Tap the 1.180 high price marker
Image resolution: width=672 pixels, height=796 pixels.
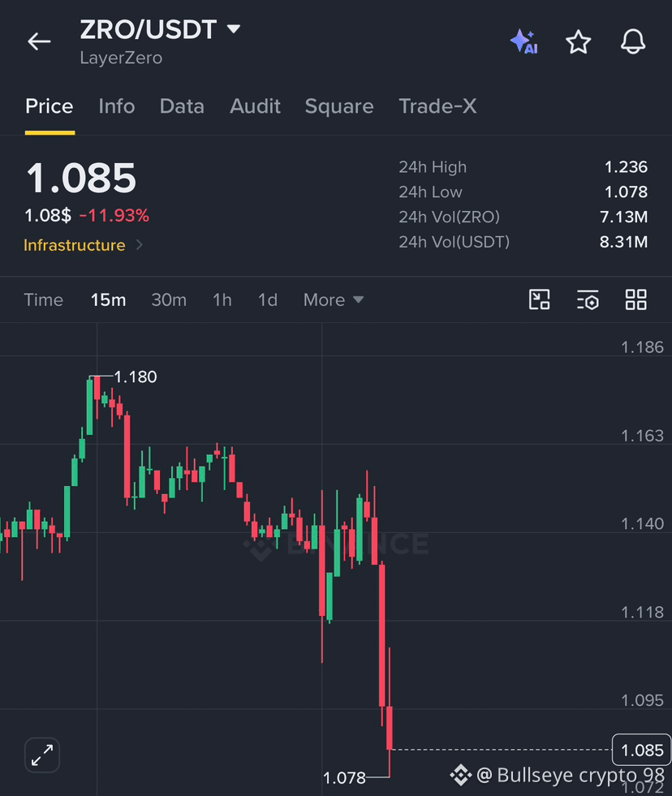click(135, 376)
